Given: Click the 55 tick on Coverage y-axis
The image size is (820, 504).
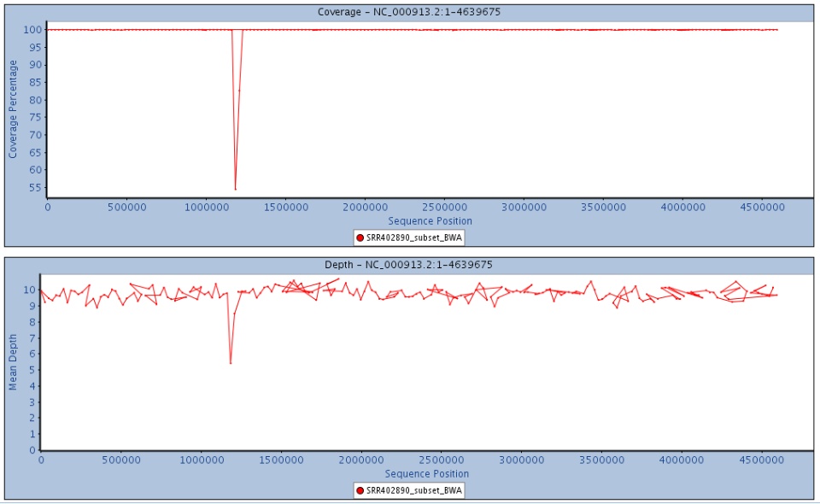Looking at the screenshot, I should coord(36,187).
